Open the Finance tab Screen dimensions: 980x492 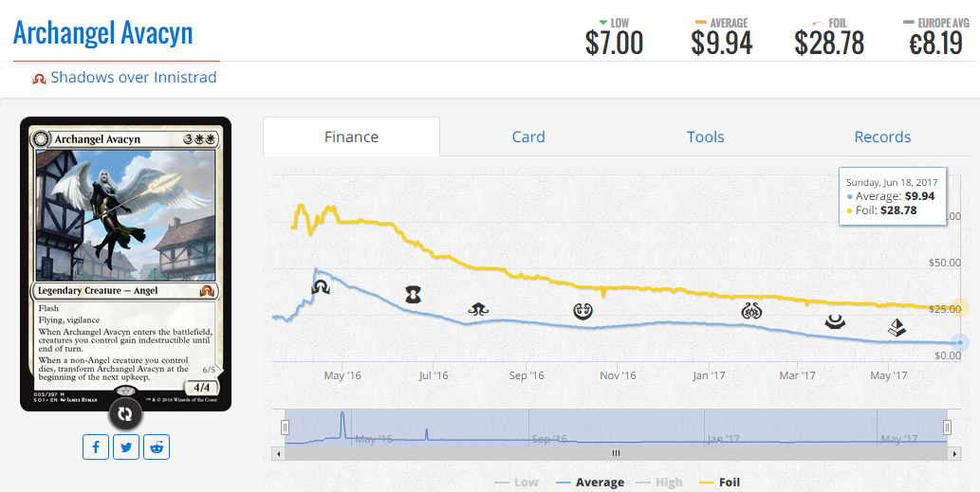click(x=351, y=137)
